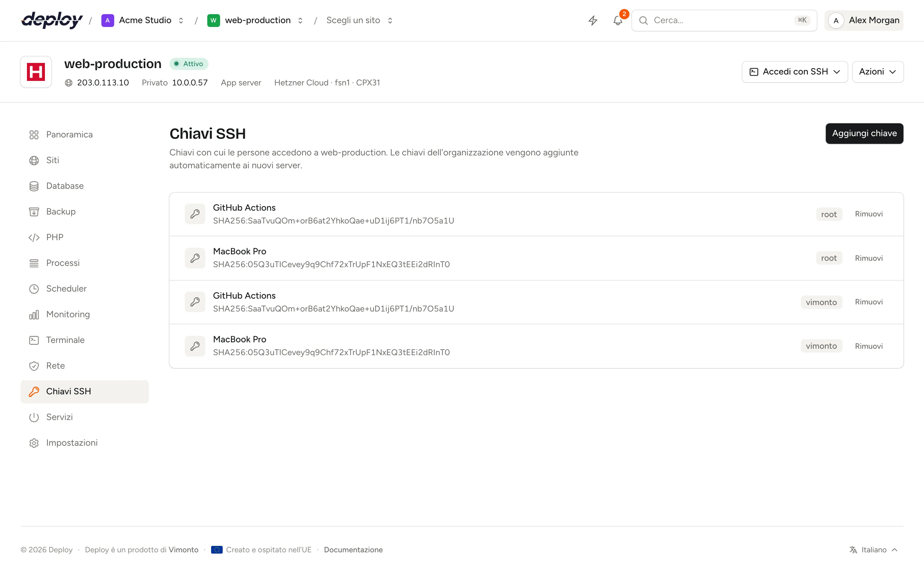Click the Backup archive icon

point(34,212)
